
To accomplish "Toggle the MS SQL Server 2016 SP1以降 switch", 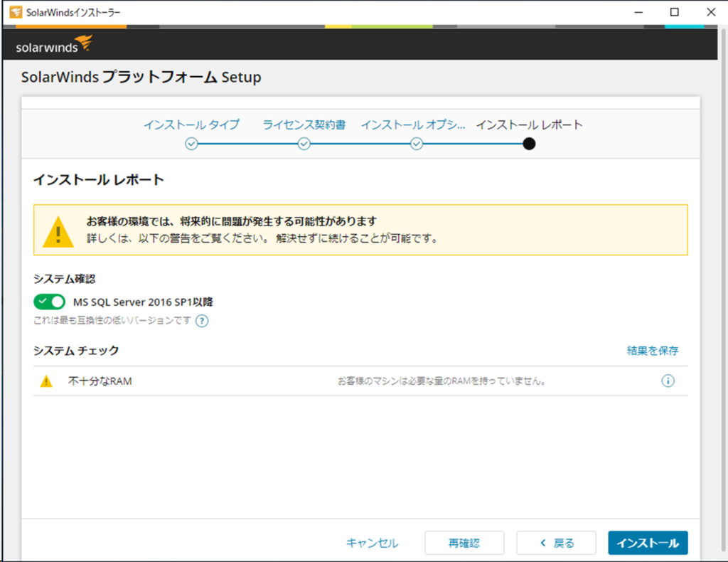I will click(49, 302).
